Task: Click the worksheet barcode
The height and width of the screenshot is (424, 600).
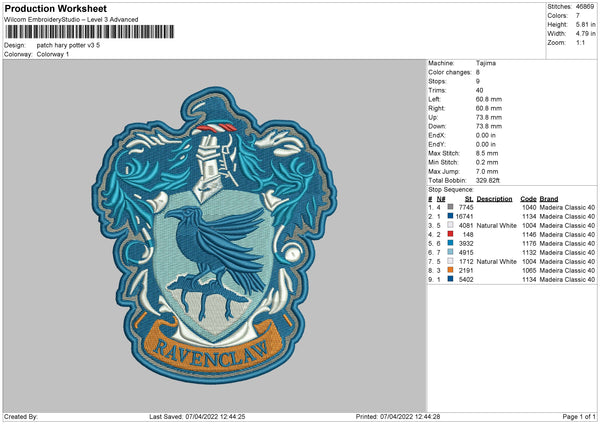Action: pyautogui.click(x=90, y=32)
